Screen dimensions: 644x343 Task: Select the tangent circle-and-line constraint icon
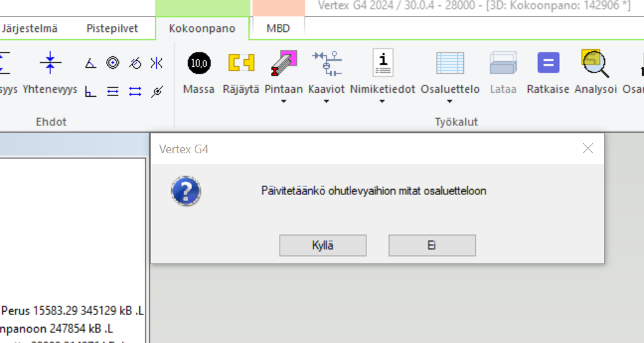[x=134, y=63]
